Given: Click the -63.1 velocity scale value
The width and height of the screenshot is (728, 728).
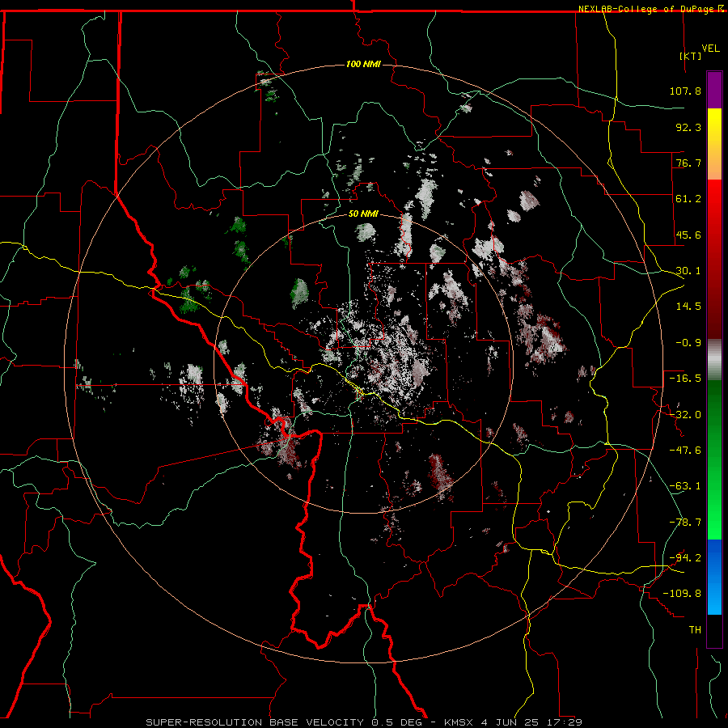Looking at the screenshot, I should pyautogui.click(x=685, y=486).
